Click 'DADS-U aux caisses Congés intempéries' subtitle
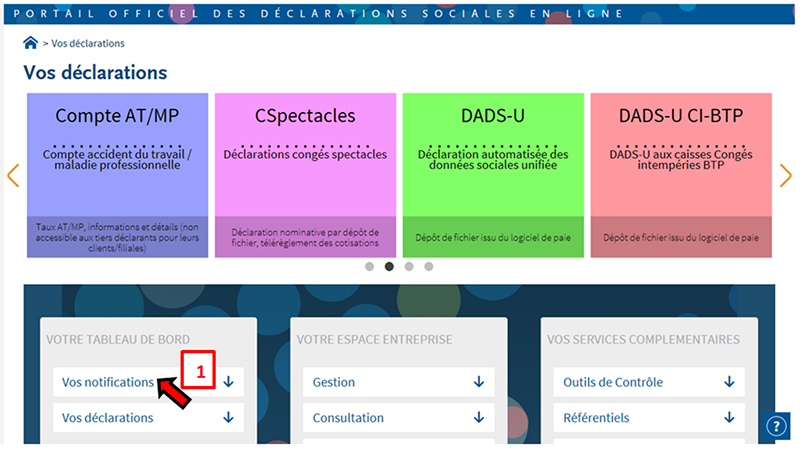This screenshot has width=800, height=450. [681, 160]
